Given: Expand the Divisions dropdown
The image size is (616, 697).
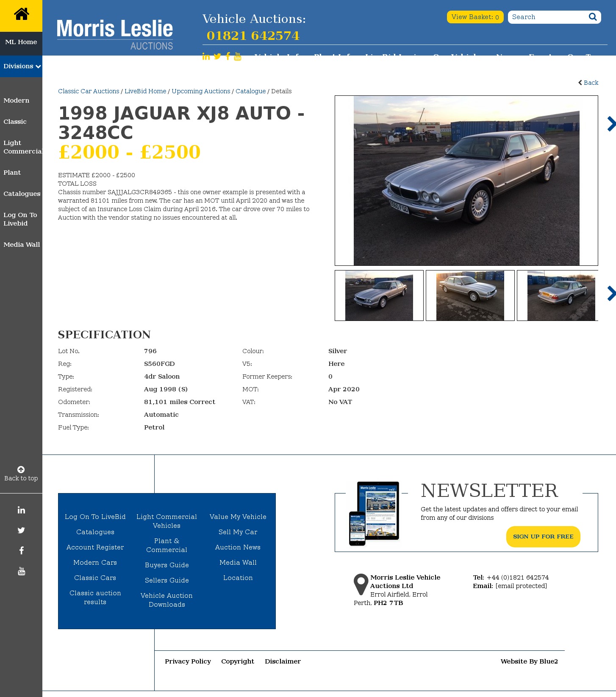Looking at the screenshot, I should tap(21, 66).
